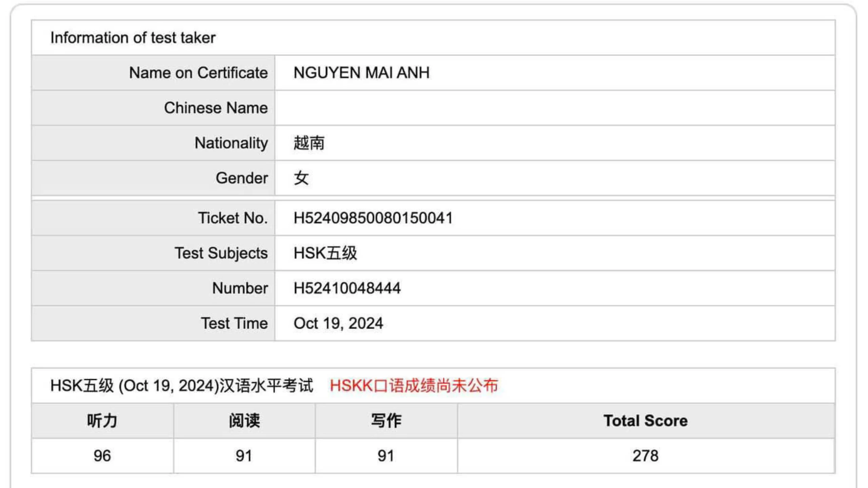The width and height of the screenshot is (868, 488).
Task: Click the "Name on Certificate" label
Action: 198,73
